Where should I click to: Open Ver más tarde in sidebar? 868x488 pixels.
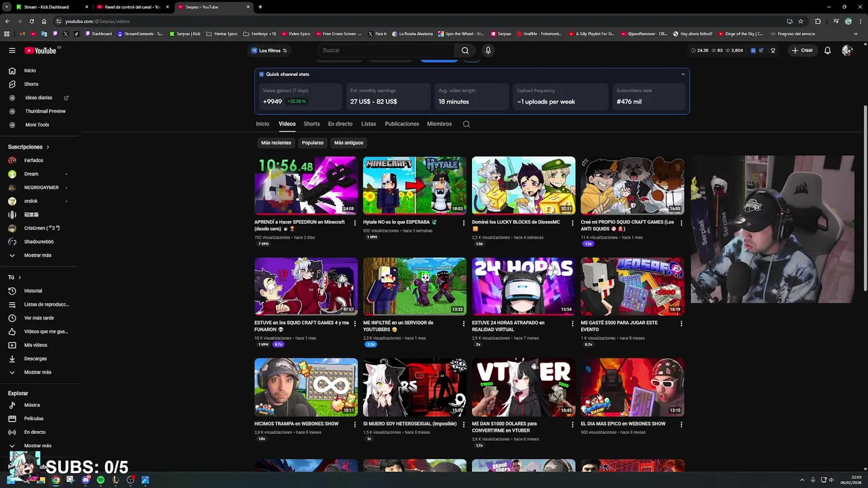tap(39, 318)
